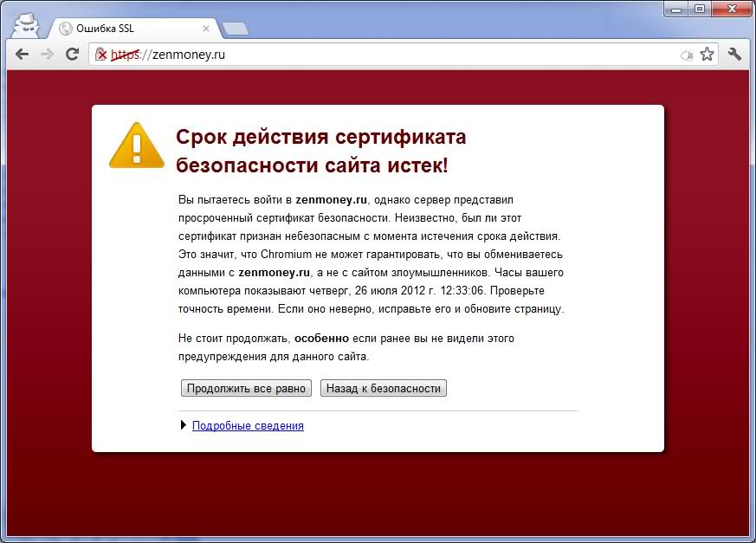Bookmark this page with the star icon

click(707, 54)
